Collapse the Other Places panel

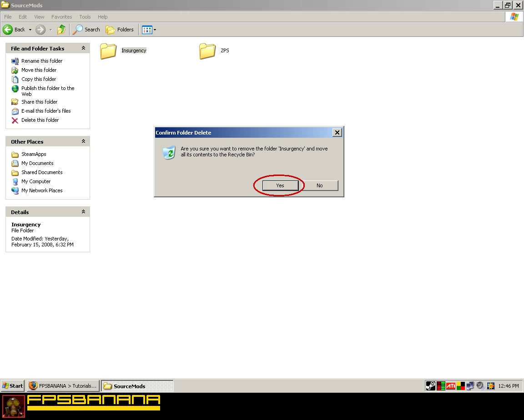coord(83,141)
